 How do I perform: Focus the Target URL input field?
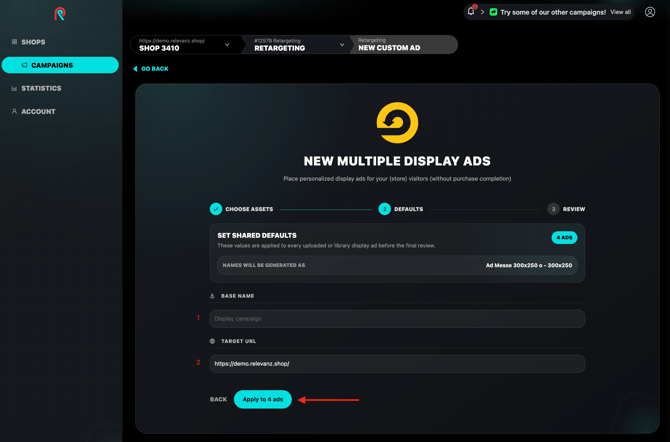[x=397, y=364]
